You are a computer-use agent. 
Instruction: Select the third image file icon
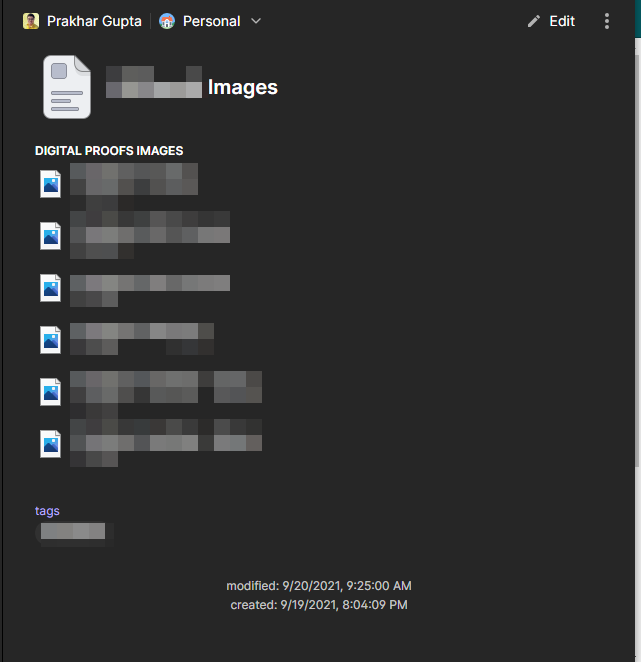point(50,288)
